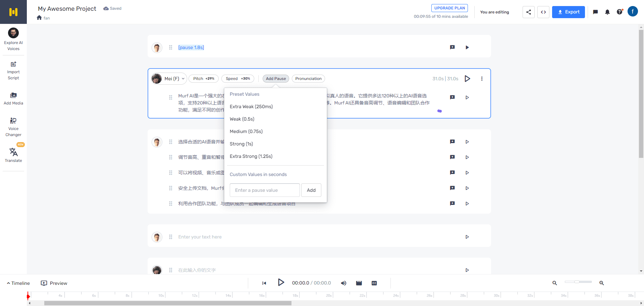Open Pronunciation editor
The height and width of the screenshot is (306, 644).
(308, 79)
